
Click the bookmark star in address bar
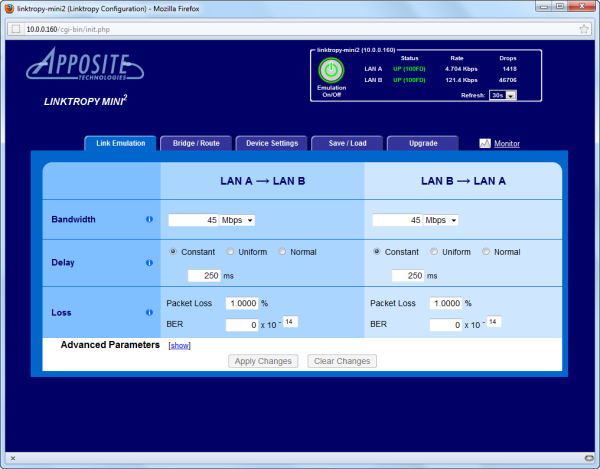[582, 29]
